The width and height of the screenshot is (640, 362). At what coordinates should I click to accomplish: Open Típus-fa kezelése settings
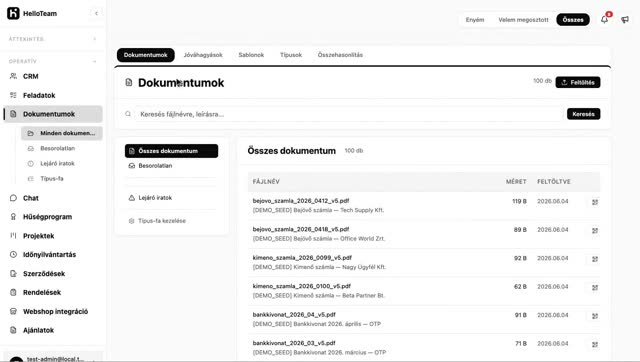point(171,221)
